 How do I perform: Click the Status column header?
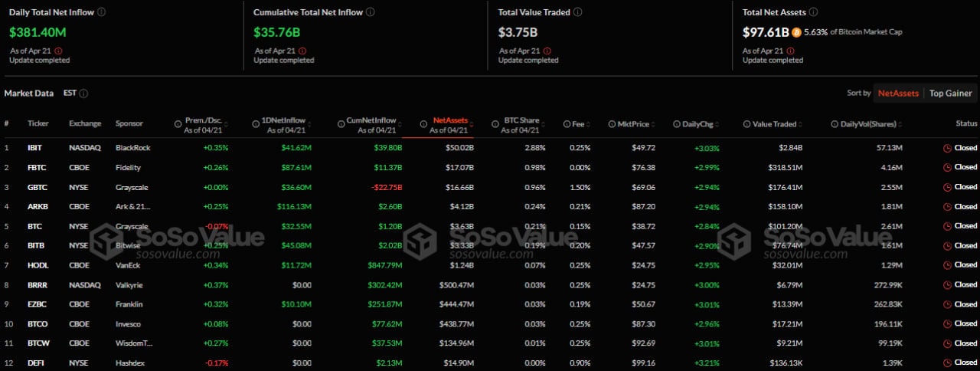pos(966,124)
